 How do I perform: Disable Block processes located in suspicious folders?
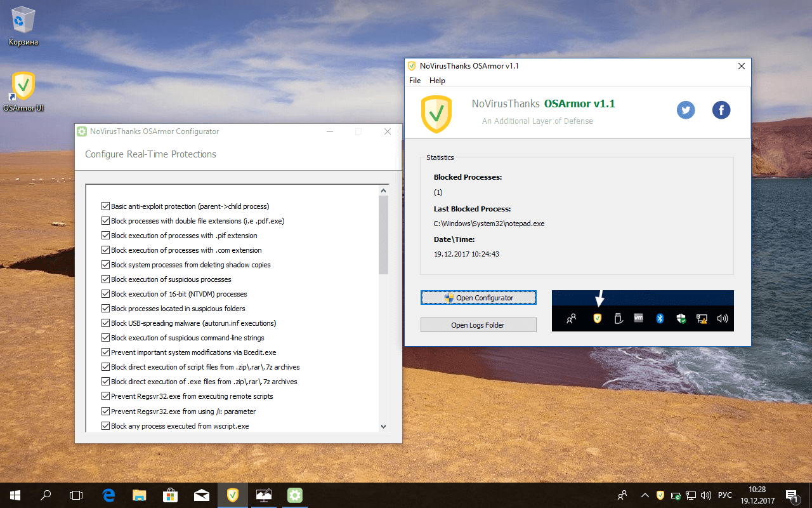[x=106, y=309]
